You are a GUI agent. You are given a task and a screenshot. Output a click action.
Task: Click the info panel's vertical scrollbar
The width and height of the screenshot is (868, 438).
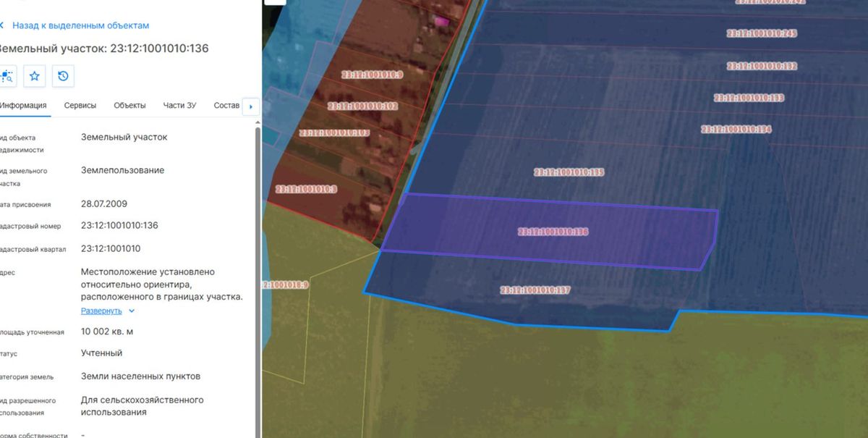click(x=258, y=282)
